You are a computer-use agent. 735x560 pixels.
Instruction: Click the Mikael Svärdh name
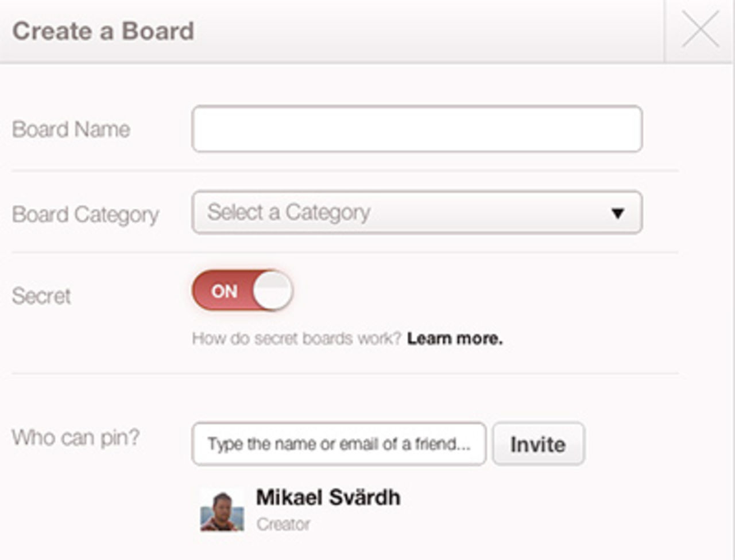coord(328,497)
